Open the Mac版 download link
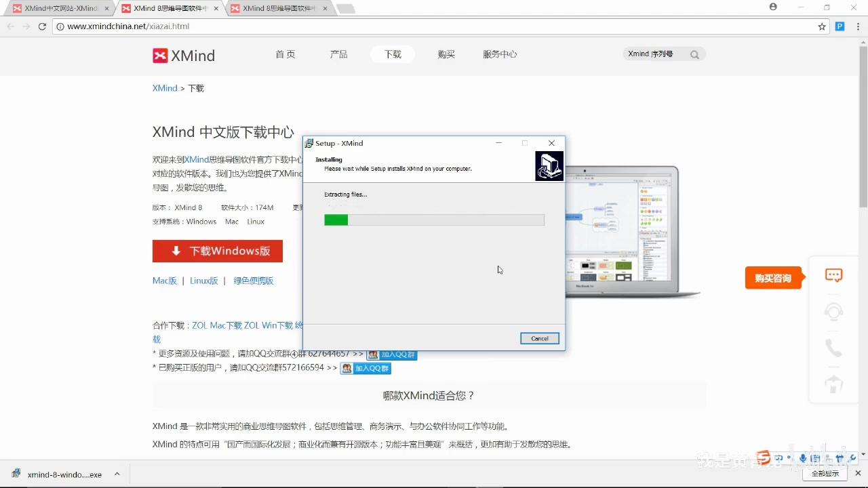868x488 pixels. tap(165, 281)
